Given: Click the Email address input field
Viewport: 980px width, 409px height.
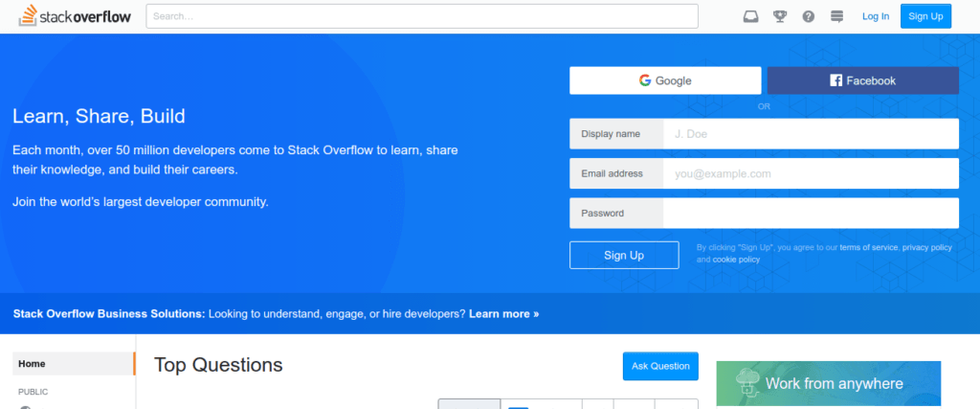Looking at the screenshot, I should point(810,173).
